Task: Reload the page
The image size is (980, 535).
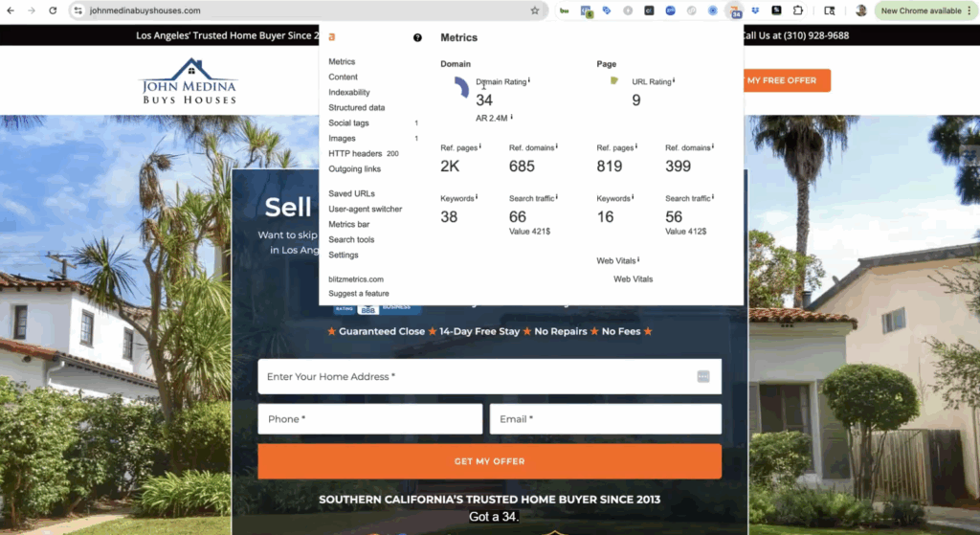Action: click(x=53, y=11)
